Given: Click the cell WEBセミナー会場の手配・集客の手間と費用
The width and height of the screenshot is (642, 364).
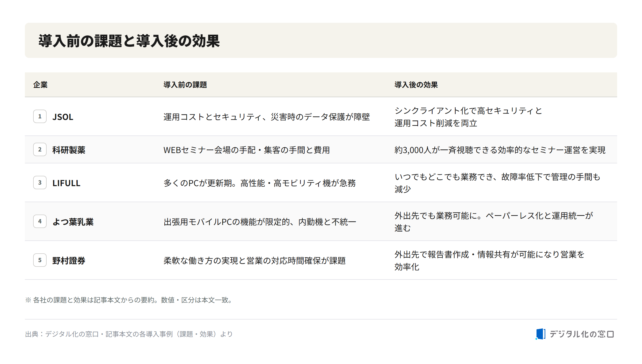Looking at the screenshot, I should click(x=247, y=150).
